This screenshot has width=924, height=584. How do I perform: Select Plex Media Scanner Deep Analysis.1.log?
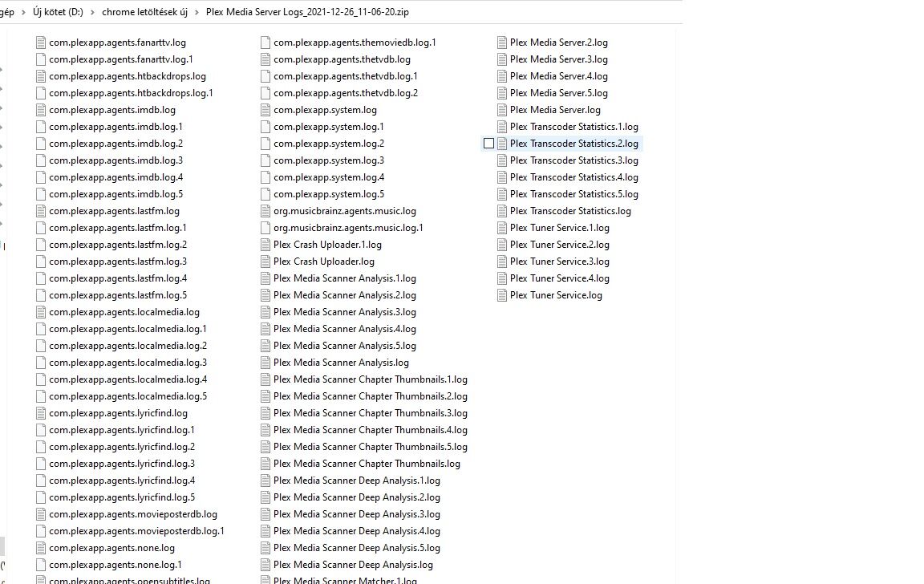click(x=357, y=481)
